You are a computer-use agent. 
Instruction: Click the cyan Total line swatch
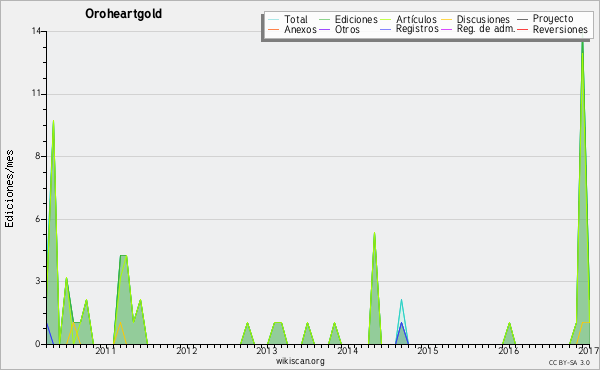point(274,19)
